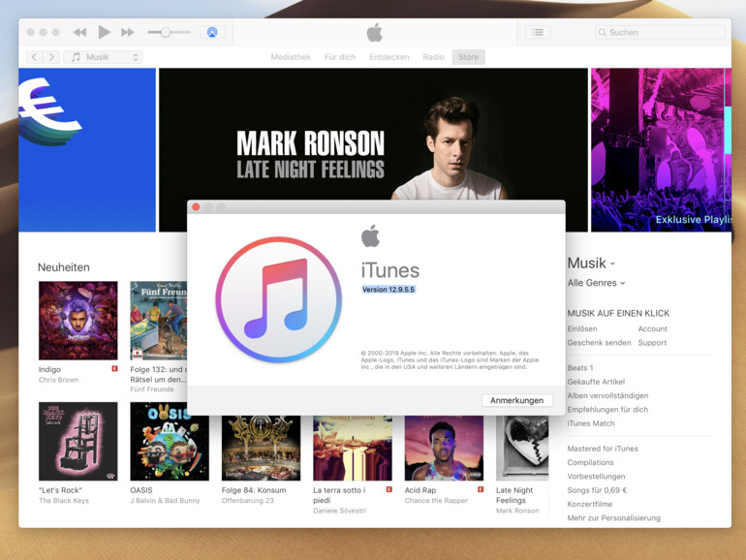Focus the Suchen search field
746x560 pixels.
tap(660, 32)
